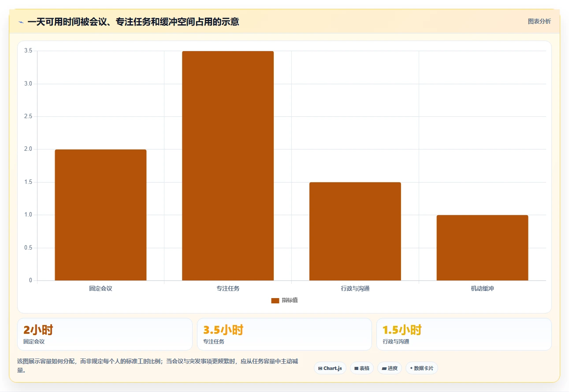Click the 2.5 y-axis tick value
Viewport: 569px width, 392px height.
click(28, 116)
